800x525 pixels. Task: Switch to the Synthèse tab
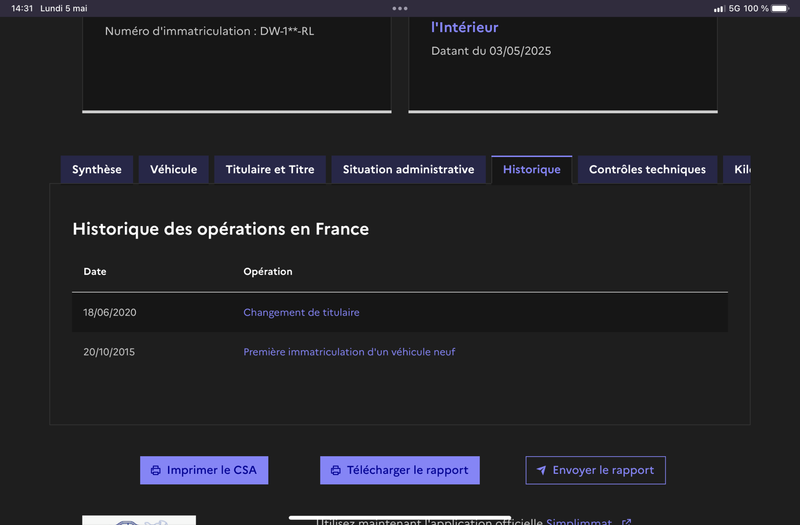(x=96, y=170)
